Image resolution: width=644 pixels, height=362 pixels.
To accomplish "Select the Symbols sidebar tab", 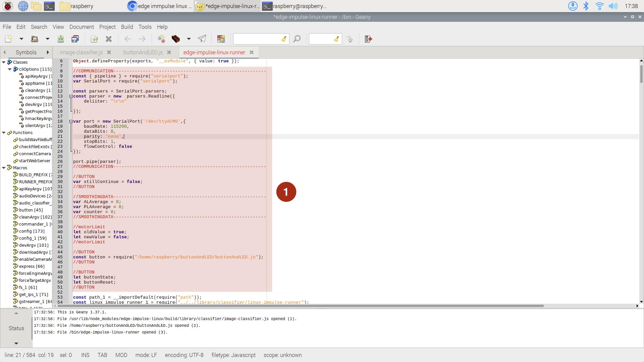I will pyautogui.click(x=26, y=52).
